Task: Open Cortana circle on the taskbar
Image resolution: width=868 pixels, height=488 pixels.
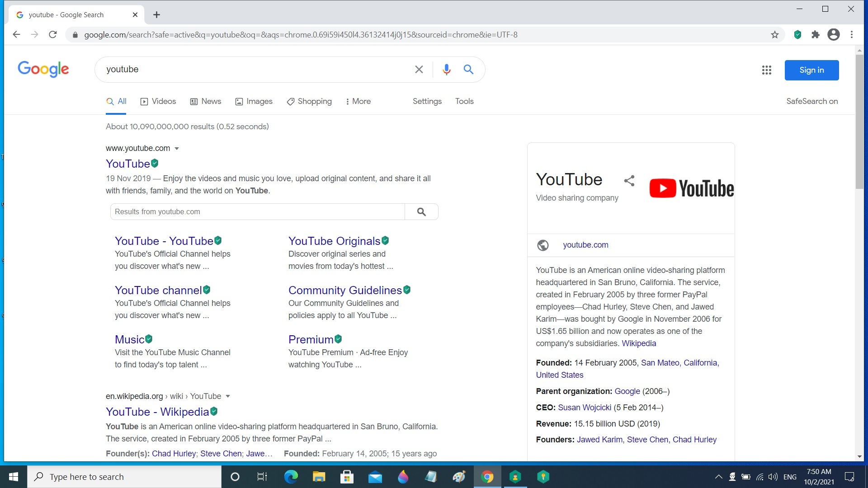Action: coord(235,477)
